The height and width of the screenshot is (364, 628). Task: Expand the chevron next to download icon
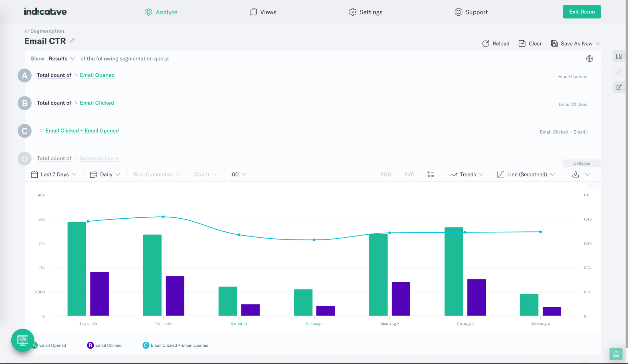pyautogui.click(x=587, y=174)
